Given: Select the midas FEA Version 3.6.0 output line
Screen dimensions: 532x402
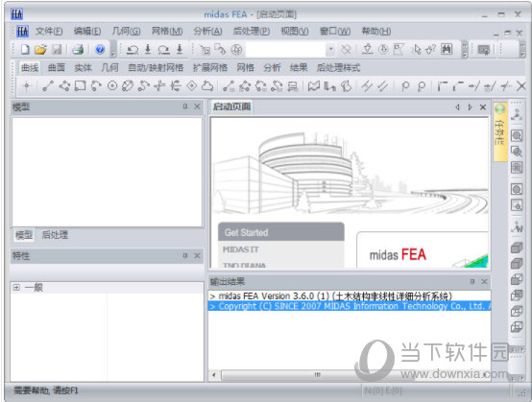Looking at the screenshot, I should (x=350, y=296).
